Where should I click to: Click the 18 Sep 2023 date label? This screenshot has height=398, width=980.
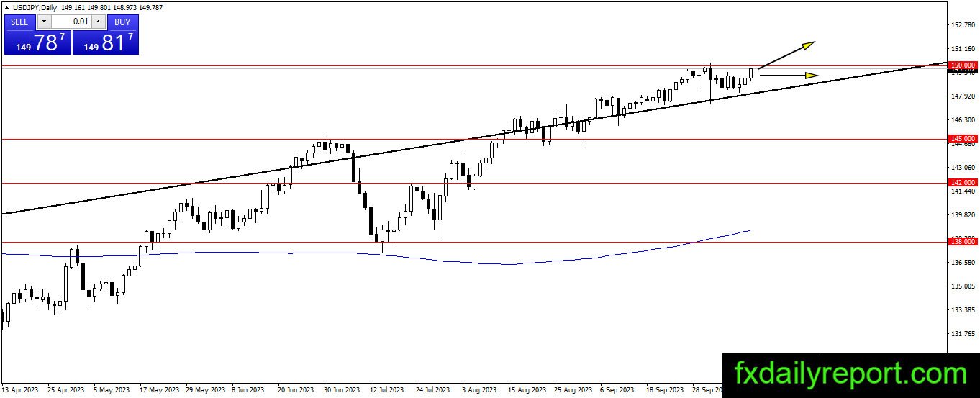(x=665, y=390)
